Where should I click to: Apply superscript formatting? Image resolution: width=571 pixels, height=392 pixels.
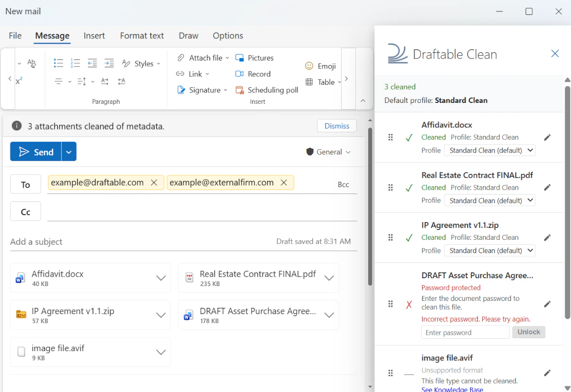[19, 81]
